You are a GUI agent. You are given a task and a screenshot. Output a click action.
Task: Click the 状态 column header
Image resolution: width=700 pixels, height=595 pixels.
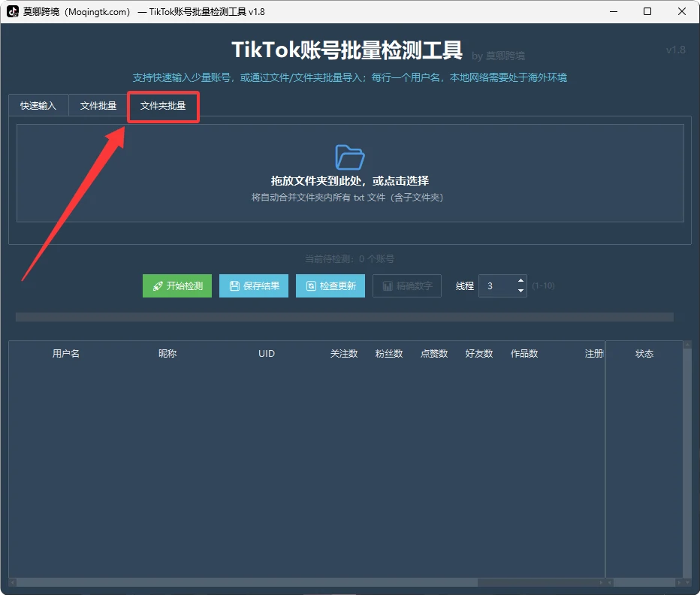[644, 354]
